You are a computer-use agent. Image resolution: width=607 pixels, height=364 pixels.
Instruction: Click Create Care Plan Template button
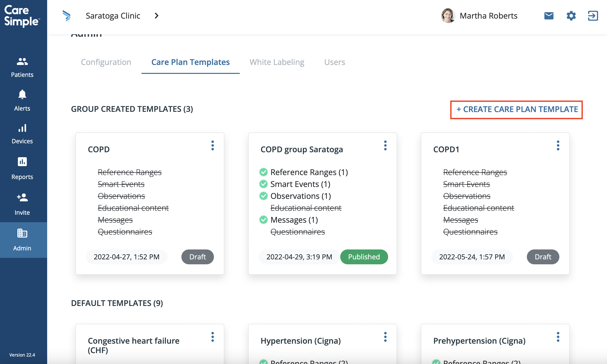pos(517,109)
